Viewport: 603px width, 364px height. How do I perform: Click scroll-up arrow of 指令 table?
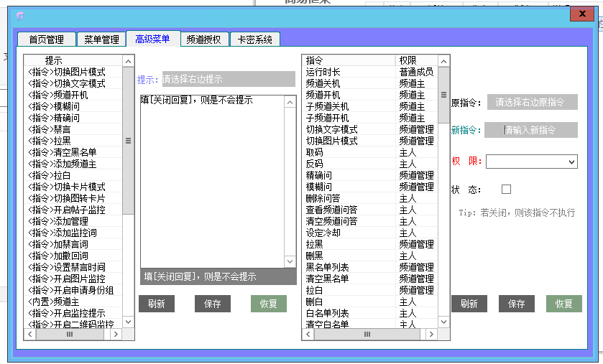(443, 62)
